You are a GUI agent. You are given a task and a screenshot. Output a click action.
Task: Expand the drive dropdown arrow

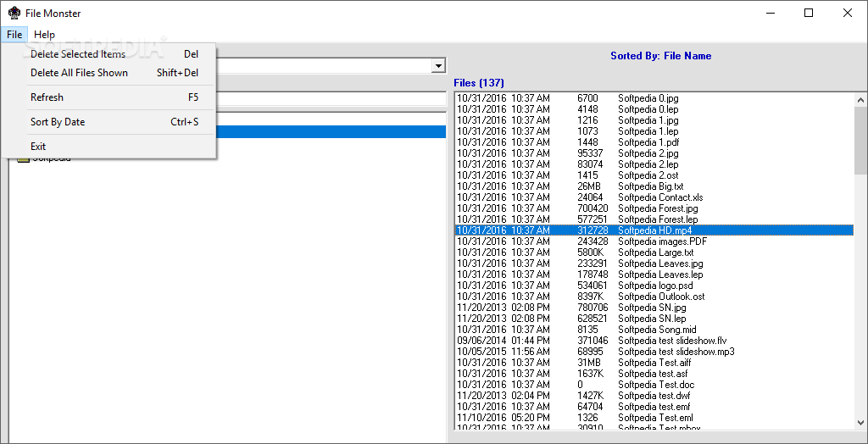click(x=439, y=66)
